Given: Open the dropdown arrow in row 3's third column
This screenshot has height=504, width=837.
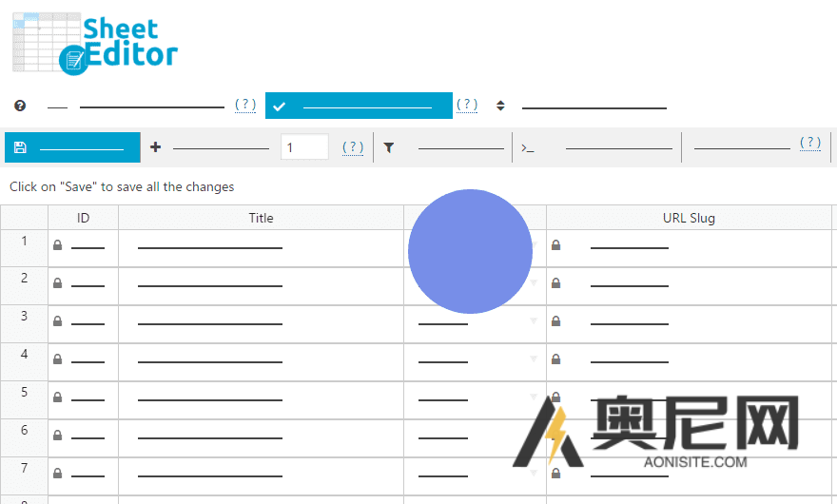Looking at the screenshot, I should [x=534, y=320].
